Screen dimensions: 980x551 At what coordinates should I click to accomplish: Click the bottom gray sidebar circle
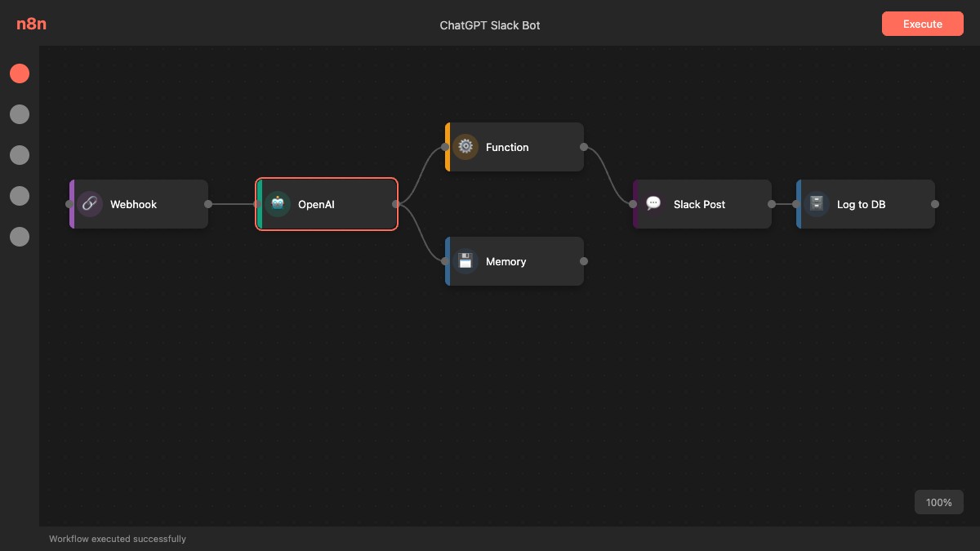tap(20, 237)
